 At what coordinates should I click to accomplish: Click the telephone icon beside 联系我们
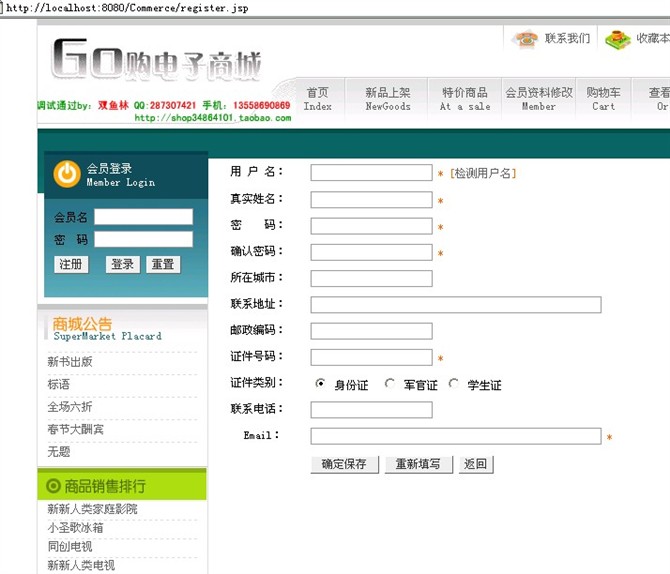pos(526,39)
